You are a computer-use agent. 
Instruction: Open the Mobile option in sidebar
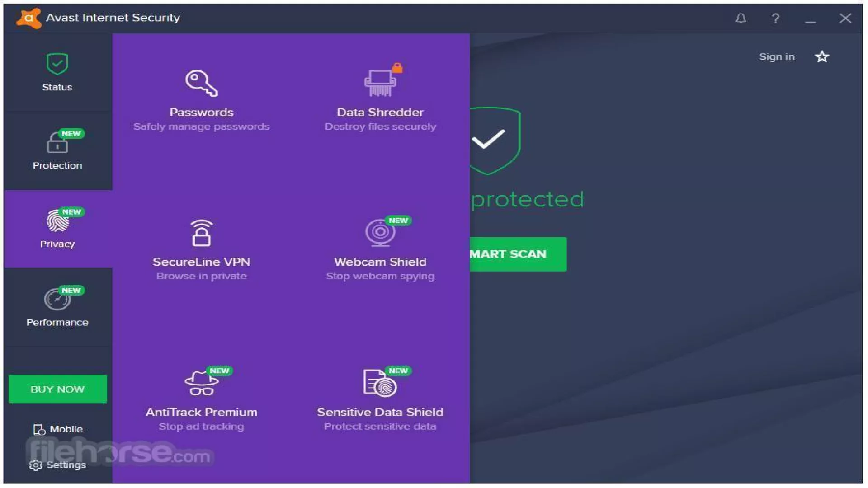[x=58, y=429]
